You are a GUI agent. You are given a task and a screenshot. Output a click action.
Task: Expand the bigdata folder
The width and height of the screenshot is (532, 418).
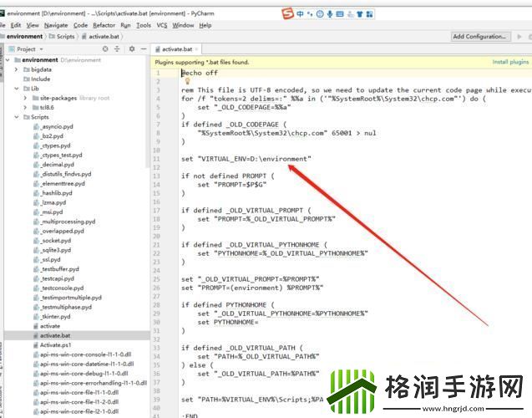coord(17,69)
